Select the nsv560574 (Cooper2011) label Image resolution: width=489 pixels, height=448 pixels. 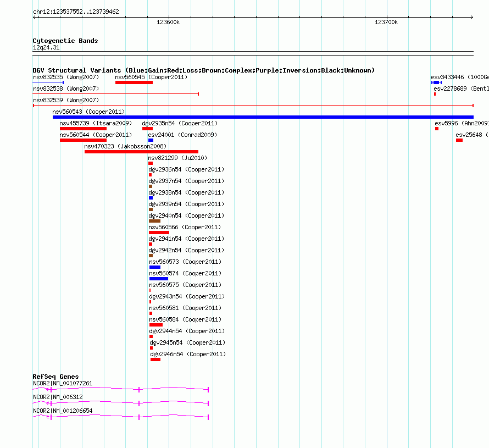click(x=185, y=273)
